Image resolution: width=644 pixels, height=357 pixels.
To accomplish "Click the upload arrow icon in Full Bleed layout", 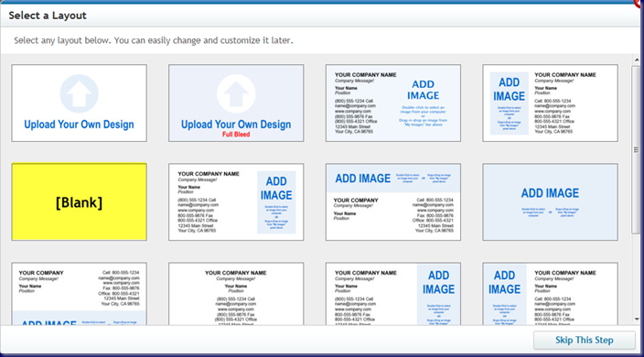I will (x=236, y=93).
